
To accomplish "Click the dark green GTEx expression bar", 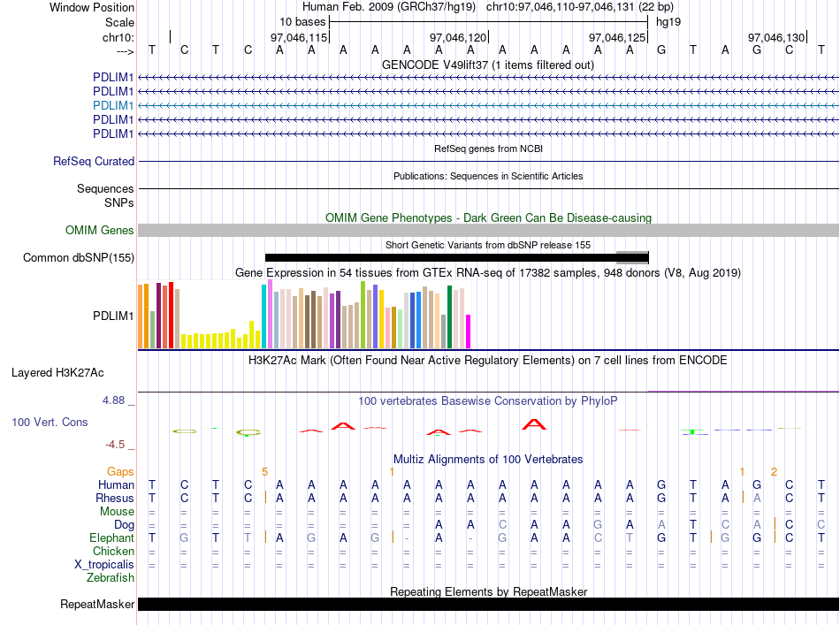I will pyautogui.click(x=449, y=317).
